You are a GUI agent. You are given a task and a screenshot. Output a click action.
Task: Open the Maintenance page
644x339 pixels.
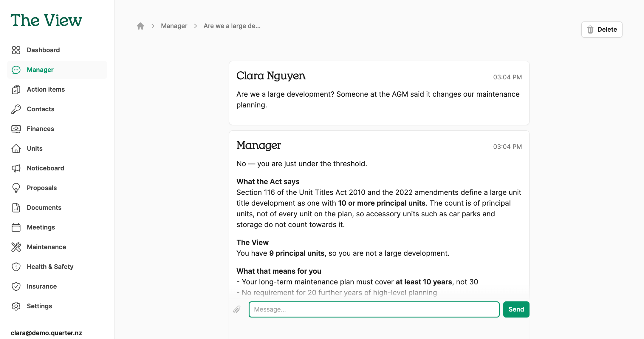(57, 247)
